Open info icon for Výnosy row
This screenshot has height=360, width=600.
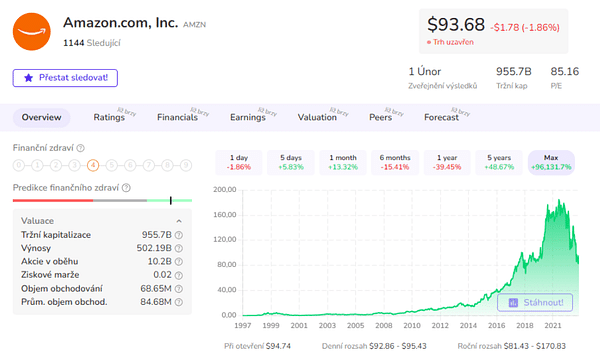tap(179, 248)
